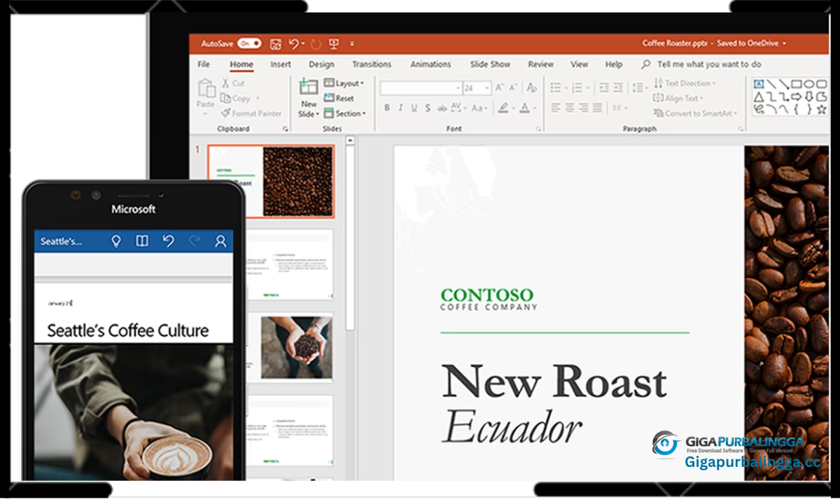Decrease list indent level

coord(603,87)
